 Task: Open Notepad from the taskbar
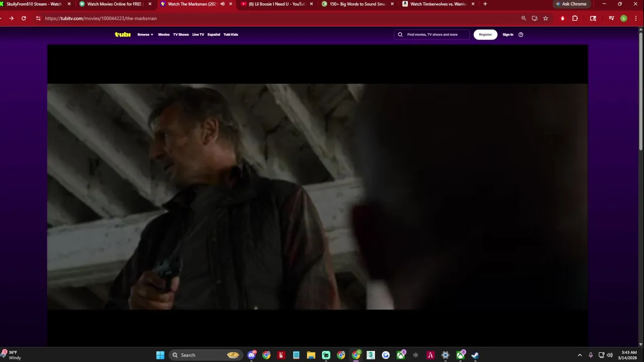[296, 355]
